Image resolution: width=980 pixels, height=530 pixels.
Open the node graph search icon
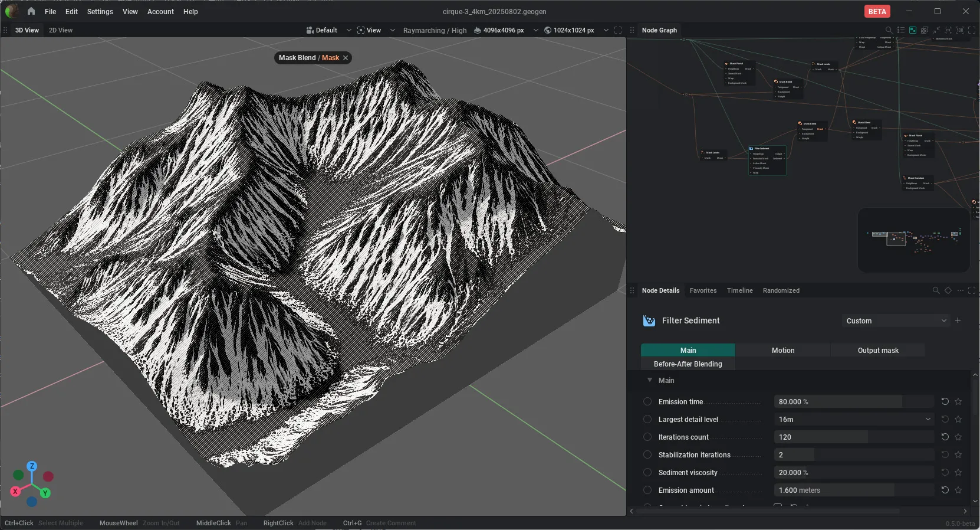pos(889,30)
